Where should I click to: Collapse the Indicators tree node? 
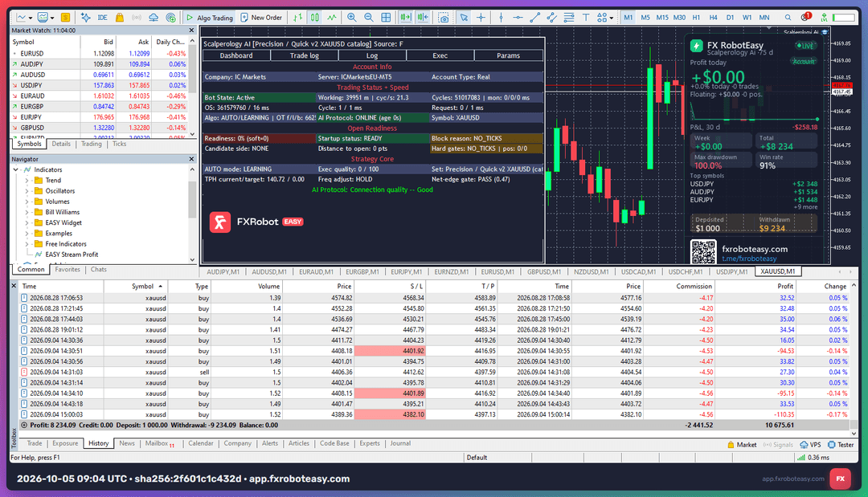coord(15,169)
